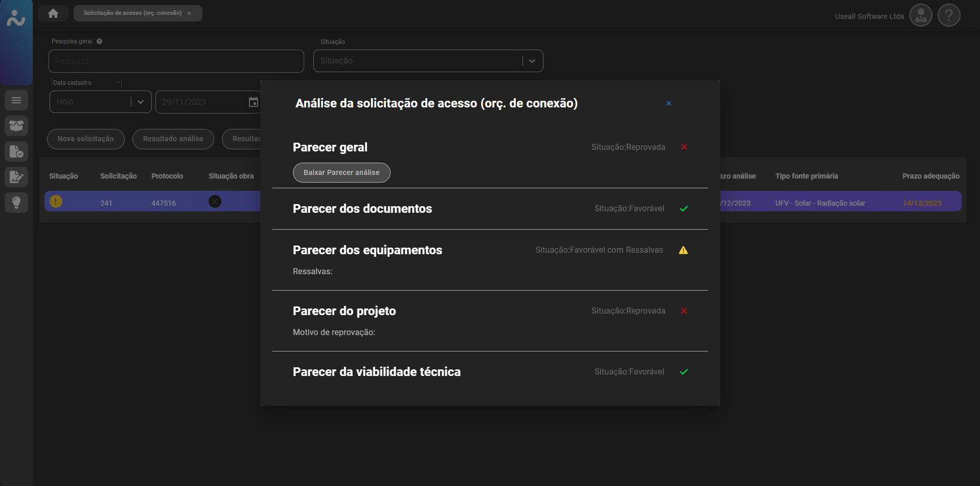Viewport: 980px width, 486px height.
Task: Open the Data cadastro selector
Action: (86, 83)
